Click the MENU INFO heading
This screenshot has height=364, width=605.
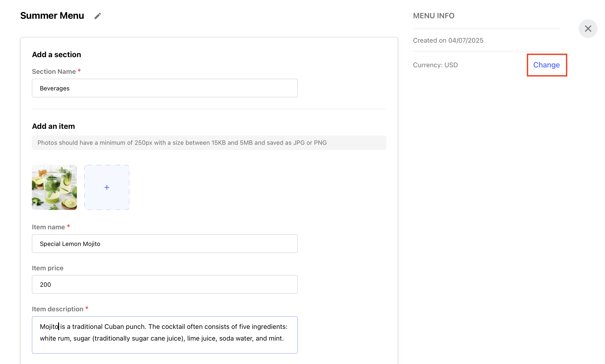(x=433, y=16)
